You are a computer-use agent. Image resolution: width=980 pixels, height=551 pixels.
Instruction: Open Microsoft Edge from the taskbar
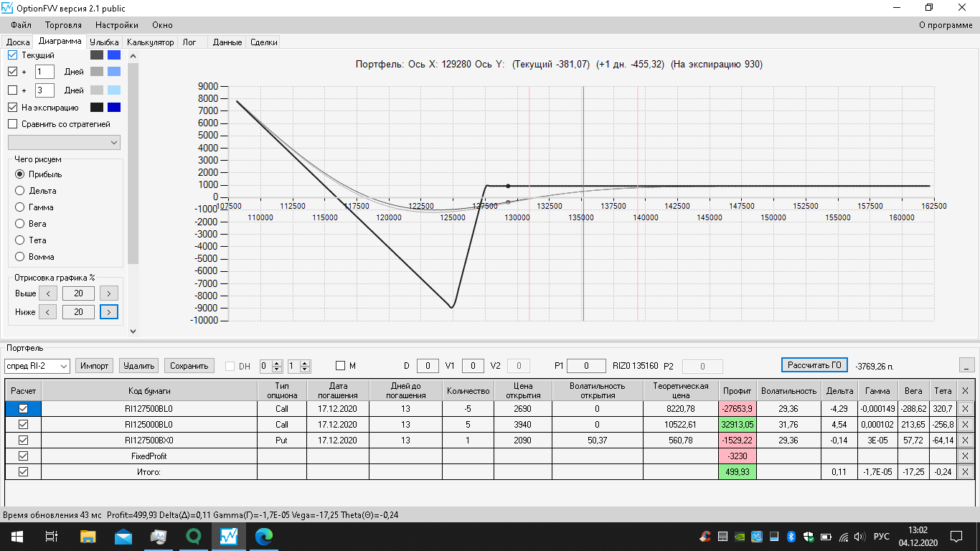(265, 536)
